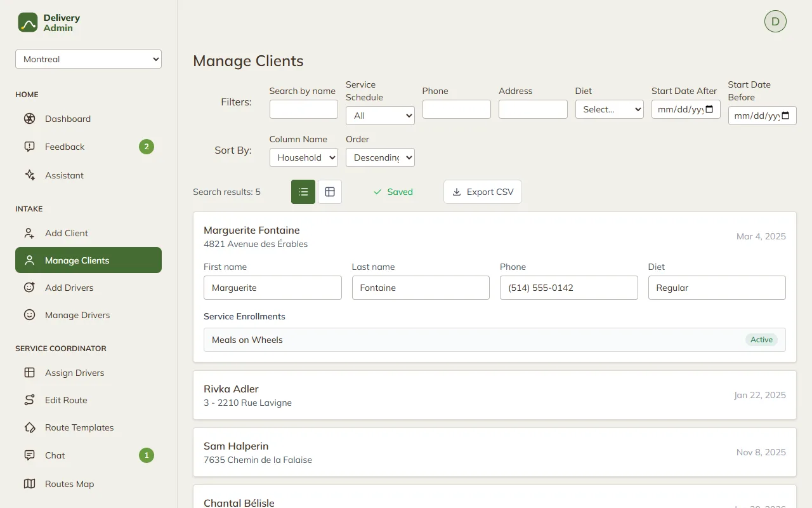Screen dimensions: 812x508
Task: Click the Start Date Before date field
Action: click(763, 116)
